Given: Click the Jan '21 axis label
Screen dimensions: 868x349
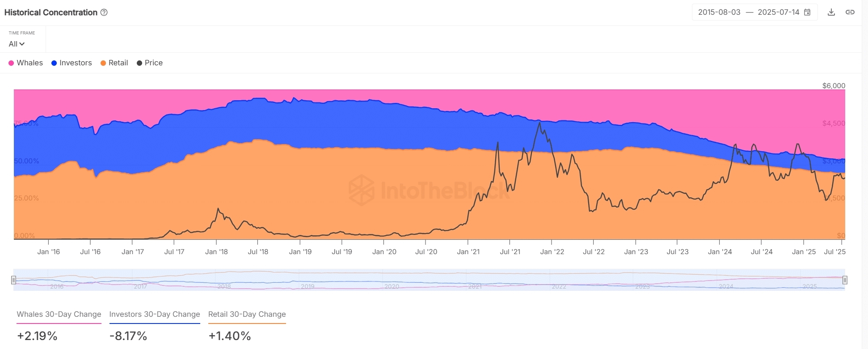Looking at the screenshot, I should coord(468,252).
